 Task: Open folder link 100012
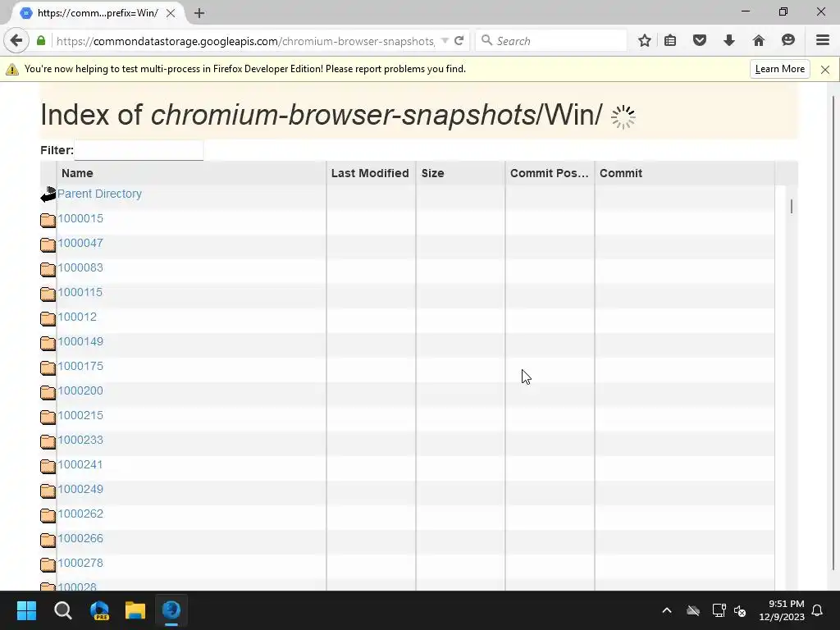(77, 317)
